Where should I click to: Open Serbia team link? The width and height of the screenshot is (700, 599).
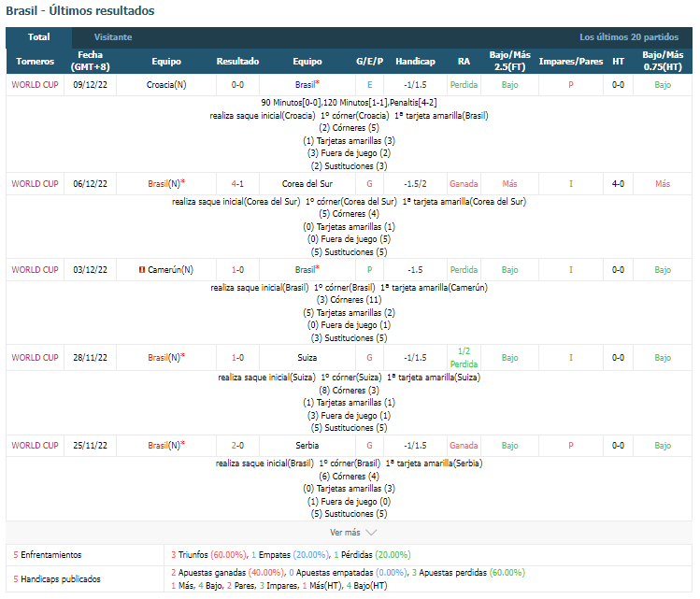point(307,446)
